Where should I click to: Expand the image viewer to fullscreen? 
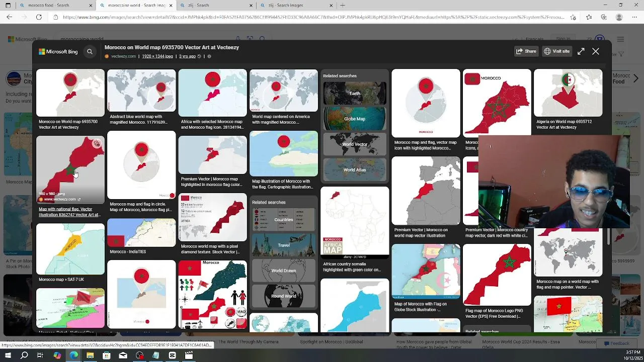click(x=581, y=51)
